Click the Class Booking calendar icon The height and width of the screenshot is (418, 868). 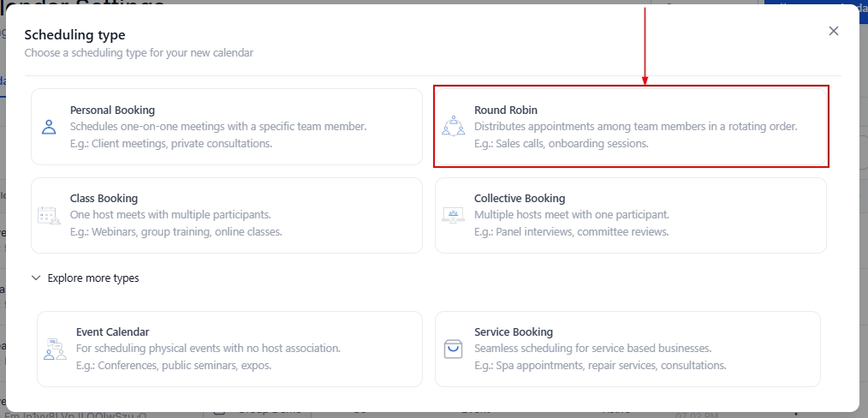[x=49, y=216]
